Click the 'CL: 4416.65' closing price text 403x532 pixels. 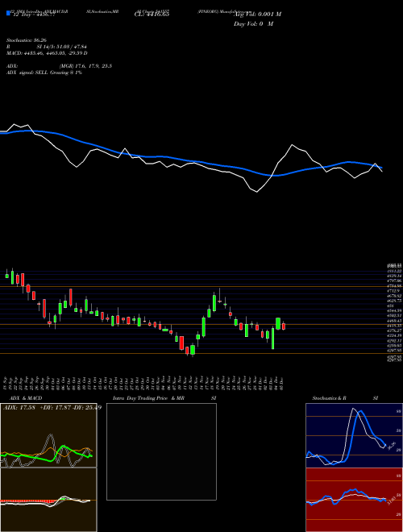tap(152, 14)
